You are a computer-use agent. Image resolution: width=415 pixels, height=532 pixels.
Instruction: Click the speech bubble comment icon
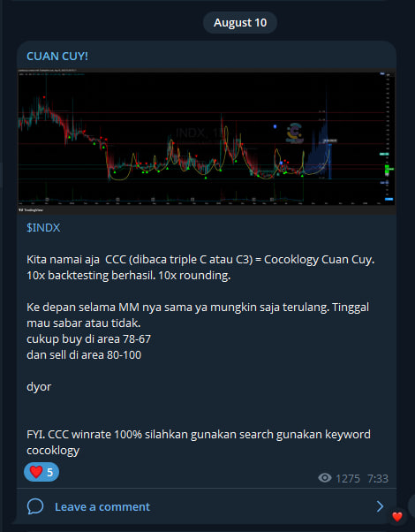coord(35,506)
